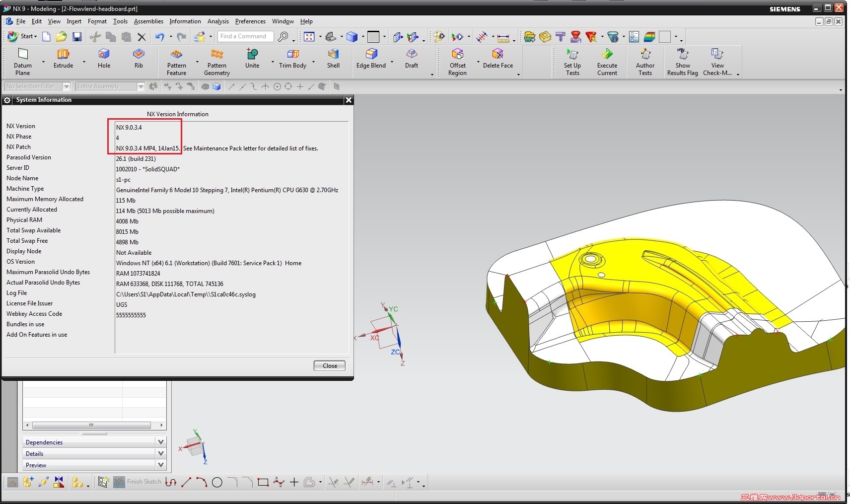Open the Hole feature tool
The height and width of the screenshot is (504, 850).
pyautogui.click(x=104, y=60)
